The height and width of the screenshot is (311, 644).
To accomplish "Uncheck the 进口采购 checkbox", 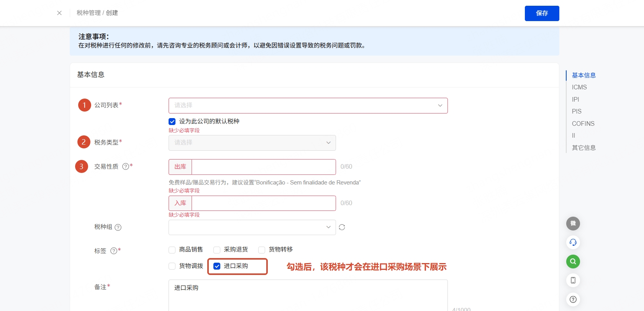I will pos(217,266).
